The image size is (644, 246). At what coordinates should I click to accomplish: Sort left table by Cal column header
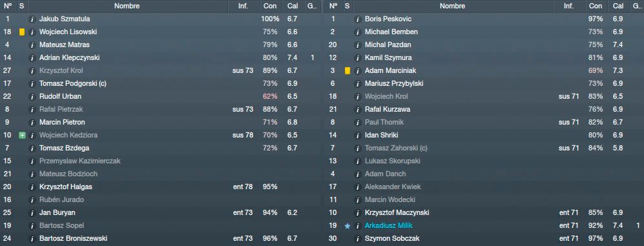click(293, 6)
